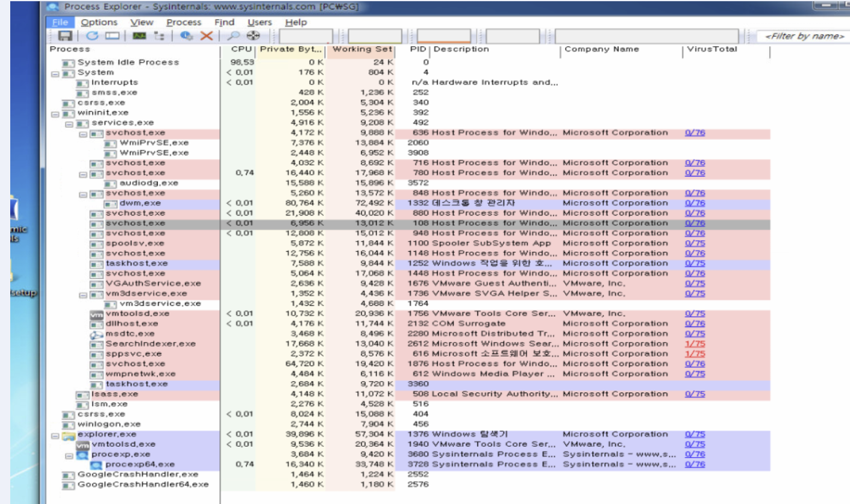Image resolution: width=850 pixels, height=504 pixels.
Task: Open VirusTotal 0/75 link for lsass.exe
Action: (695, 394)
